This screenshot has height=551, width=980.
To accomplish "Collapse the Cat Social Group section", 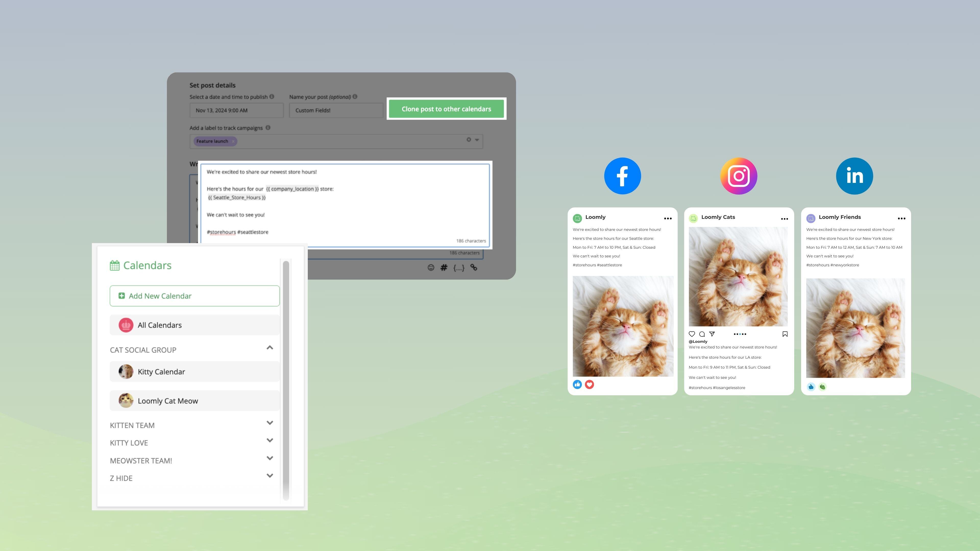I will (270, 347).
